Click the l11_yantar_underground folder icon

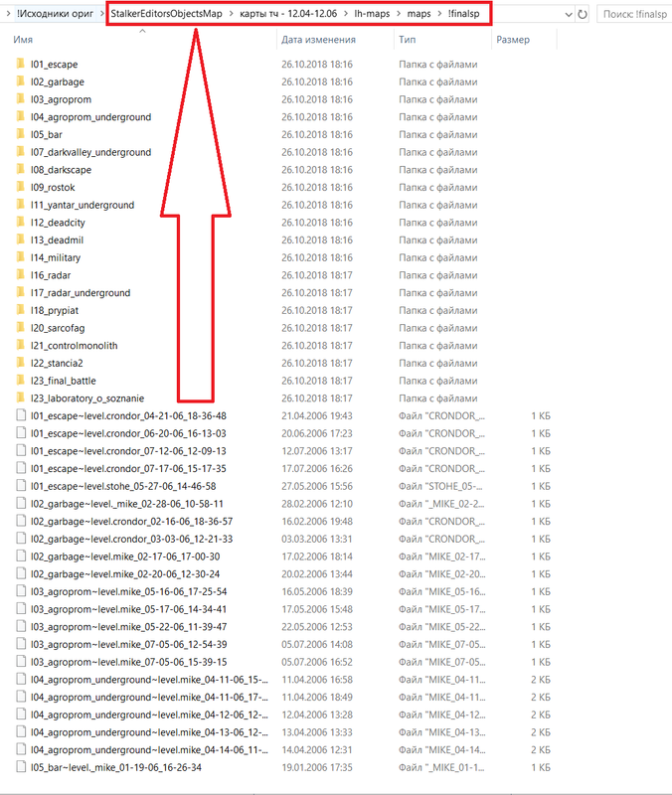(x=21, y=205)
